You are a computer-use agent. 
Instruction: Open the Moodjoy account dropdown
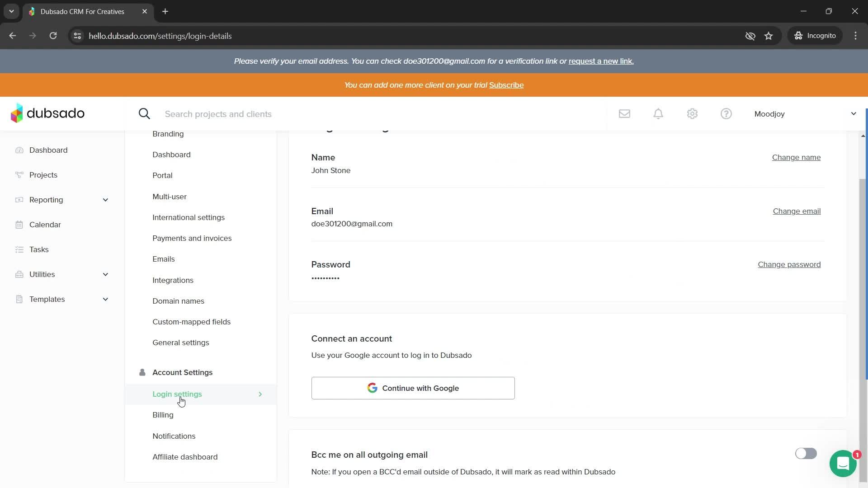coord(805,114)
